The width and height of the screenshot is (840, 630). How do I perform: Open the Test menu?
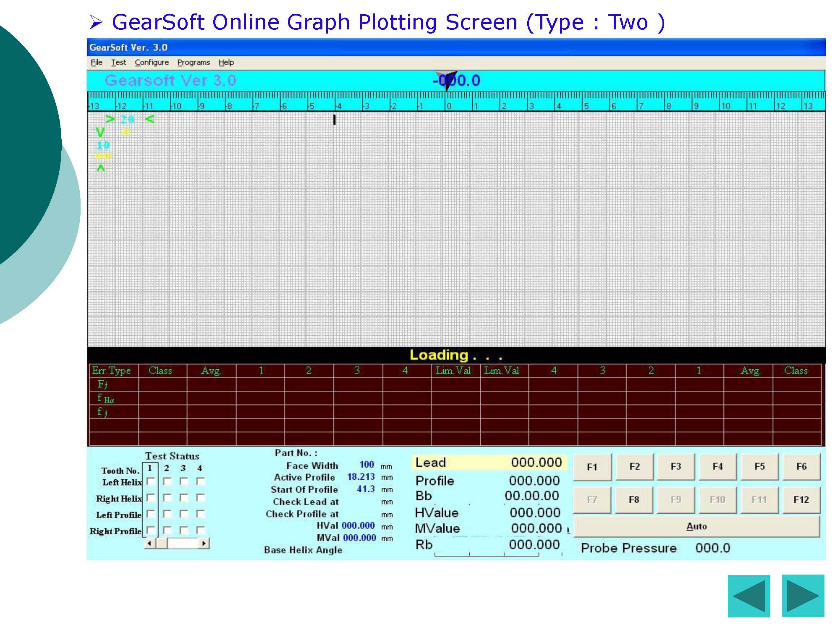click(118, 63)
